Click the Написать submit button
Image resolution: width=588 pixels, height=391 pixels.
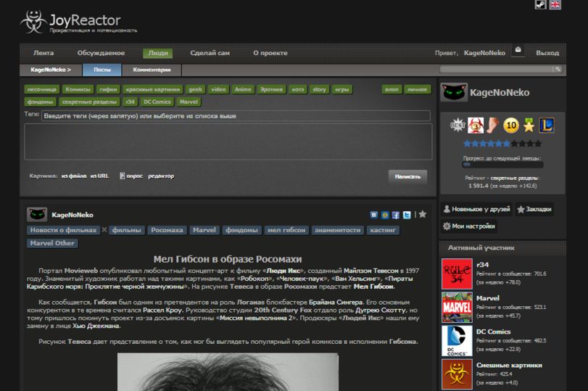[407, 176]
